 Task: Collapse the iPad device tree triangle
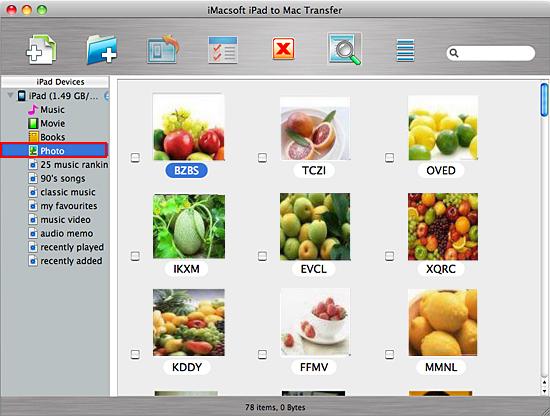11,95
